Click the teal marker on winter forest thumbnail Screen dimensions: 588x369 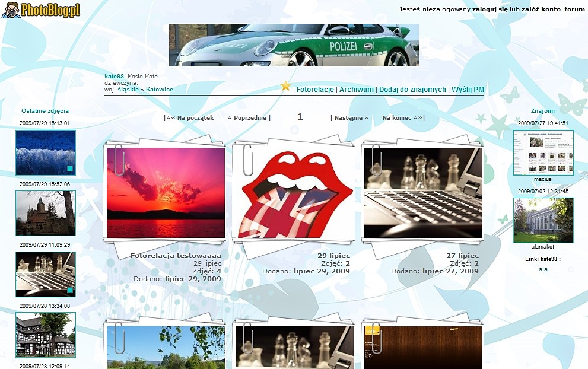tap(70, 168)
